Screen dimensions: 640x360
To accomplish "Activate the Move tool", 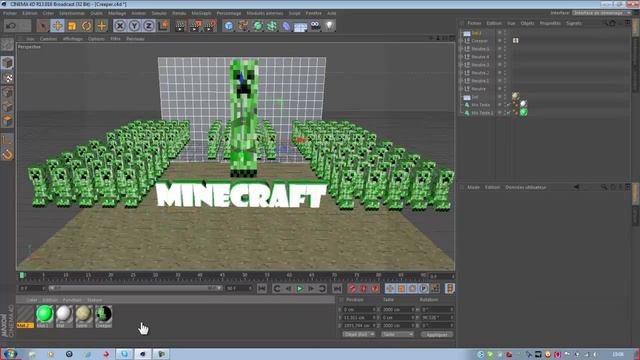I will (58, 26).
